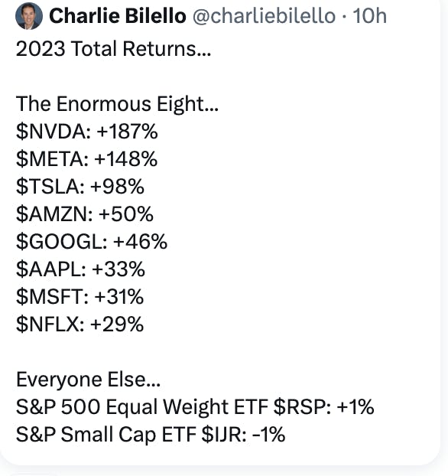Click the $RSP cashtag link
Screen dimensions: 448x476
(x=300, y=407)
